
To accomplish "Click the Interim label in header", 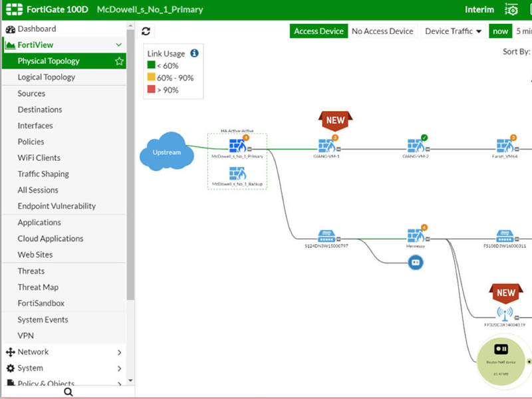I will (479, 9).
